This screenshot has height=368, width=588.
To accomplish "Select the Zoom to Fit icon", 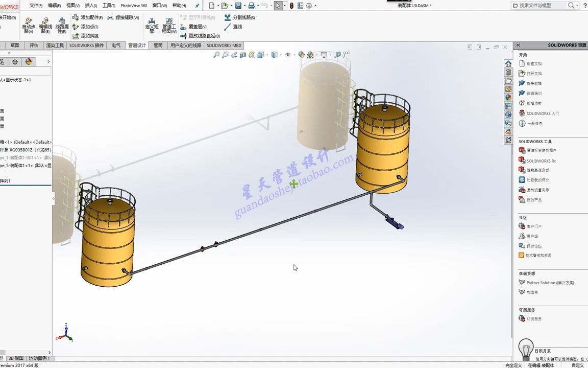I will tap(216, 55).
